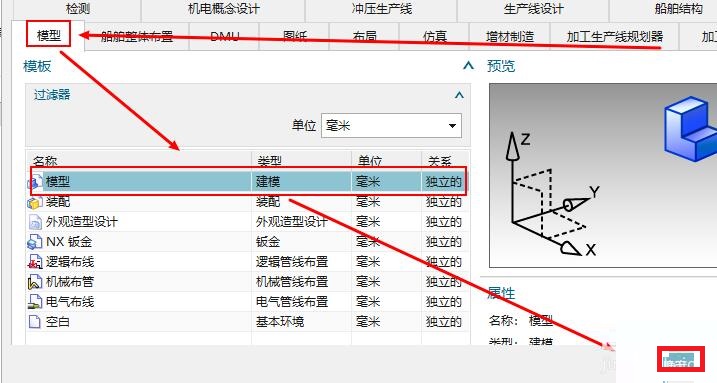Viewport: 717px width, 383px height.
Task: Sort templates by 单位 column header
Action: 386,161
